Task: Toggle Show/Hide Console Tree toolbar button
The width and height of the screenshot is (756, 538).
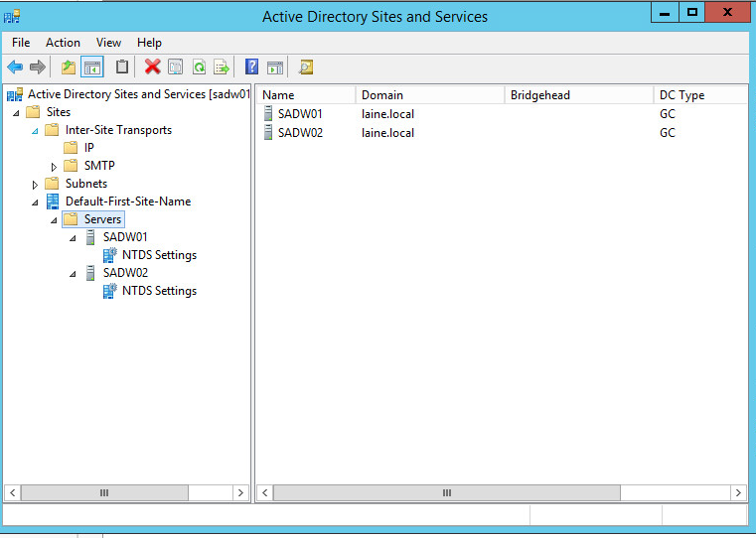Action: point(92,67)
